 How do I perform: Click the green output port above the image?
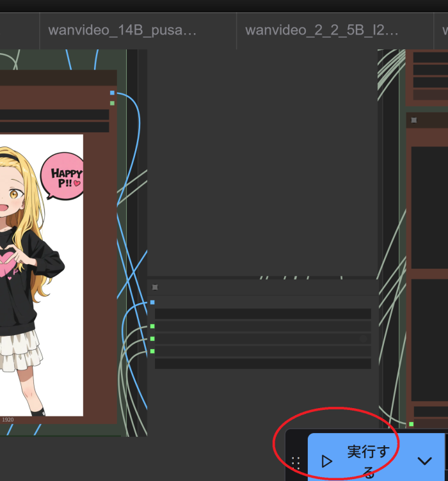112,104
